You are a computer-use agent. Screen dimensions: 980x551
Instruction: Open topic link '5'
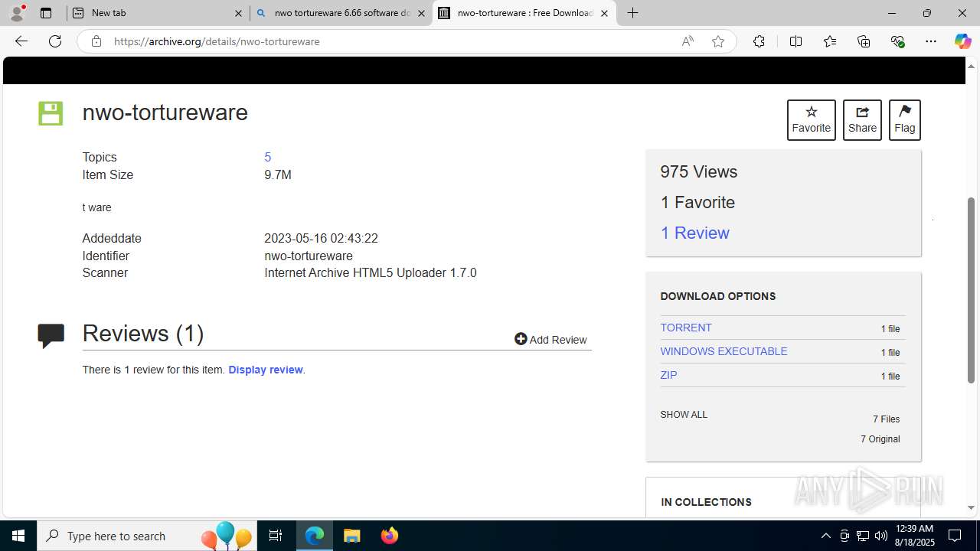click(x=267, y=157)
